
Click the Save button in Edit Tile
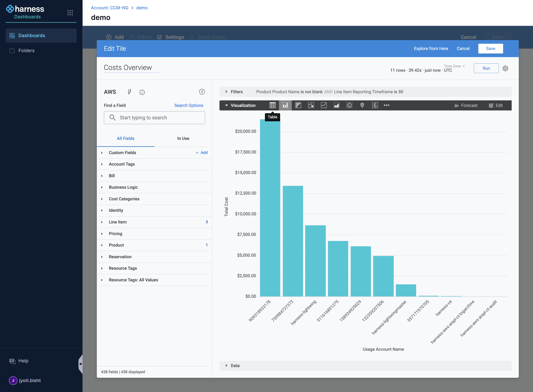(x=490, y=49)
